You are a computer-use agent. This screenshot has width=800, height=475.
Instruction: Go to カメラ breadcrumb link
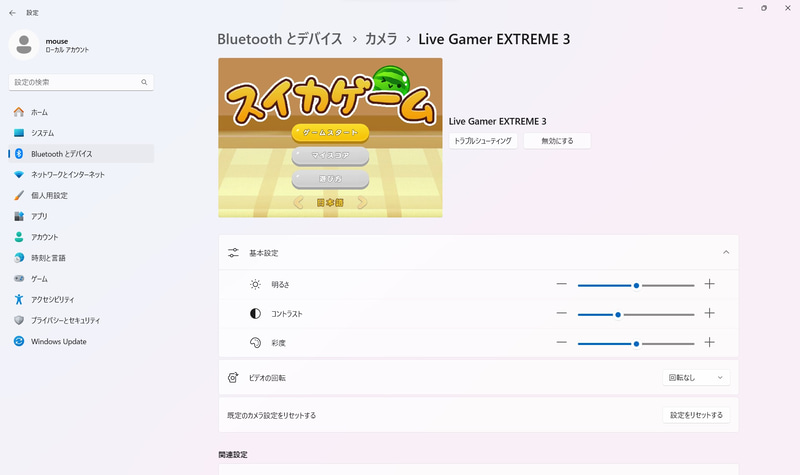381,39
